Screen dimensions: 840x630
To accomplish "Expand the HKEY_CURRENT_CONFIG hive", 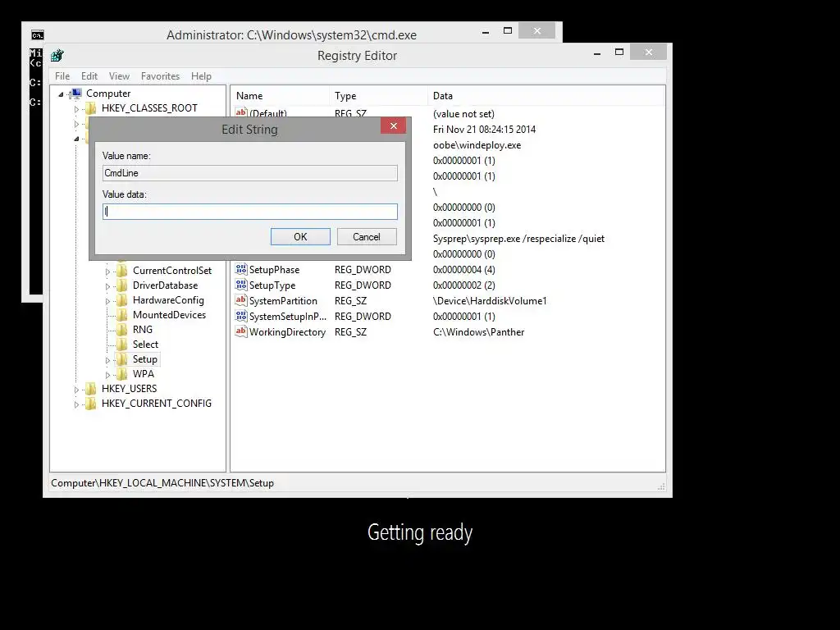I will 76,404.
